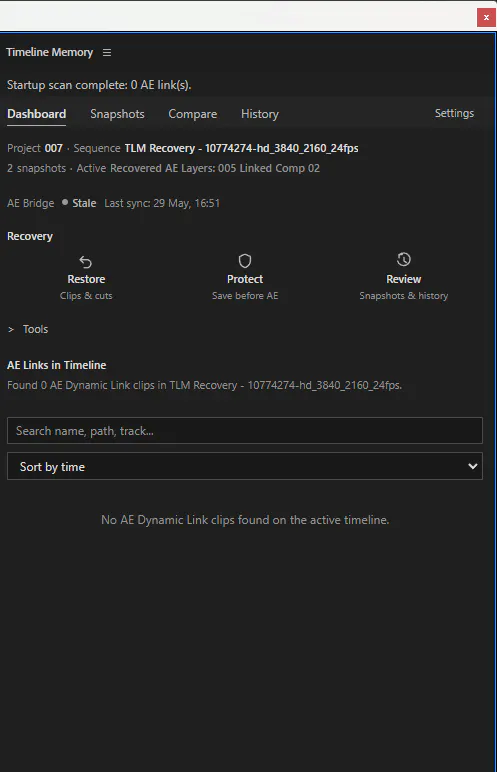This screenshot has height=772, width=497.
Task: Click the Restore label
Action: click(86, 279)
